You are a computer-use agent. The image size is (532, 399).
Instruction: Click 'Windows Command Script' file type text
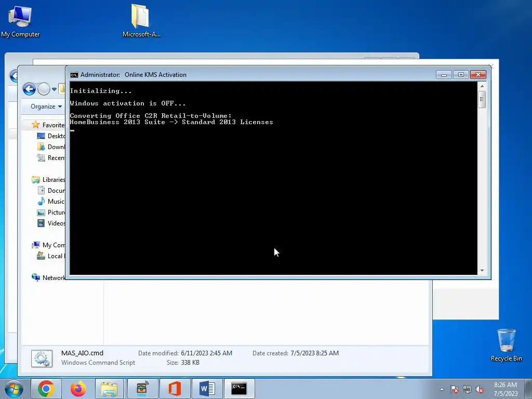[98, 363]
